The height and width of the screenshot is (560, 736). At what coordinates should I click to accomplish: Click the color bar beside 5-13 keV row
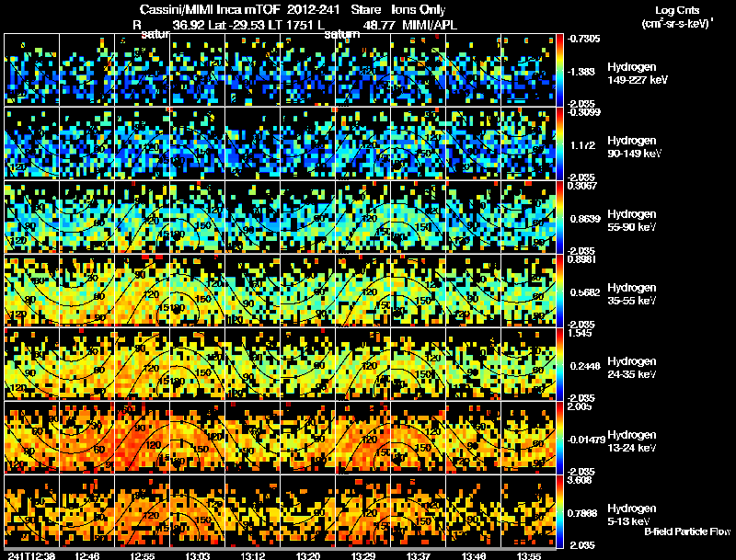[x=560, y=511]
